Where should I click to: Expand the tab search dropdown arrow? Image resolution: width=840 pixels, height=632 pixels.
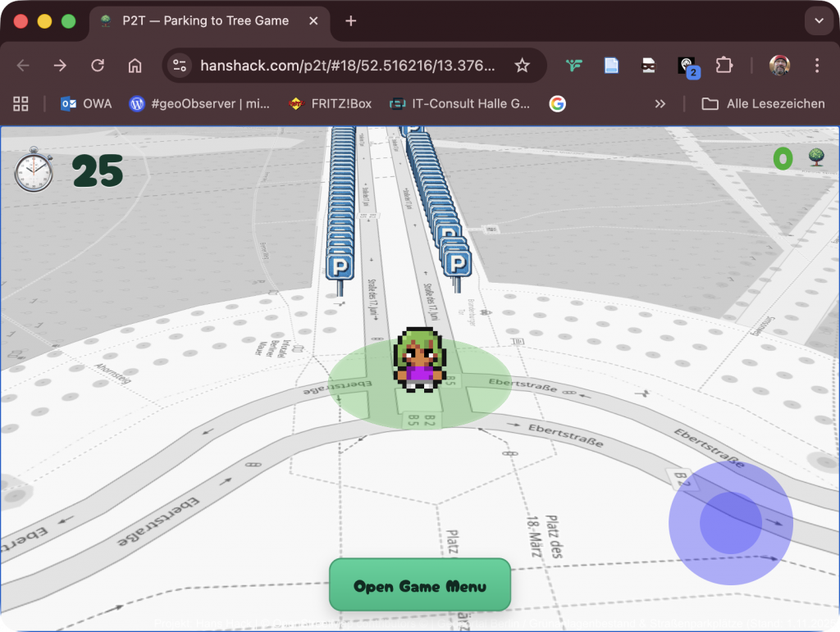click(819, 20)
